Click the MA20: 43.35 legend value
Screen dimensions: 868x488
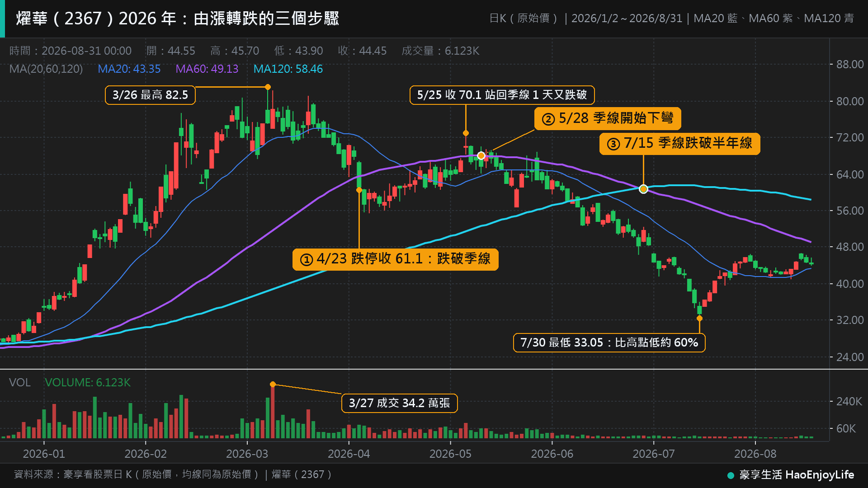click(x=129, y=69)
